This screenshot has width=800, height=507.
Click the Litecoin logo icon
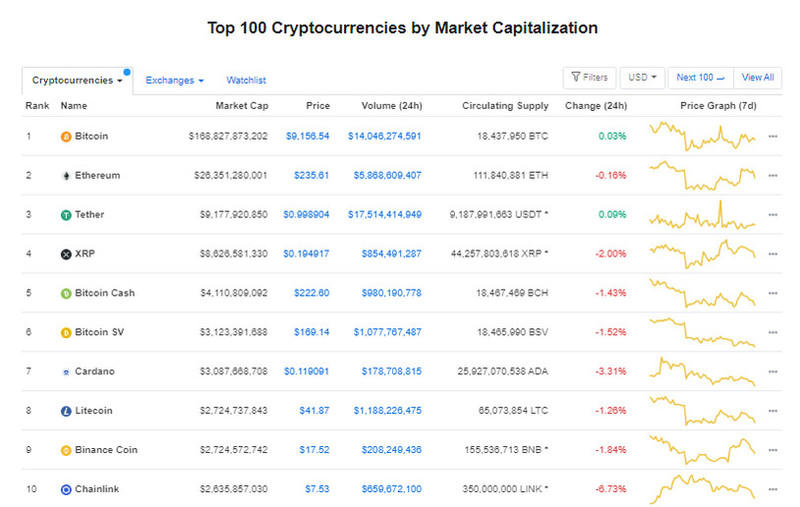(x=66, y=411)
